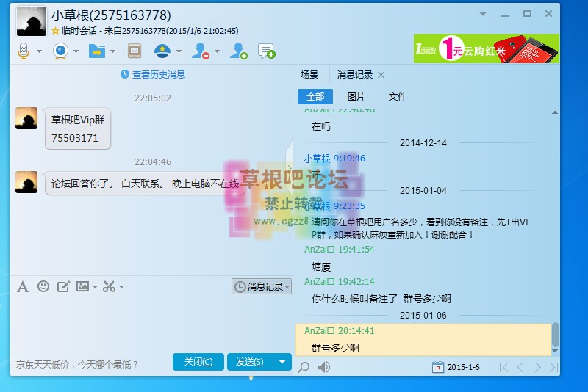Send a file using the folder icon

[x=97, y=51]
